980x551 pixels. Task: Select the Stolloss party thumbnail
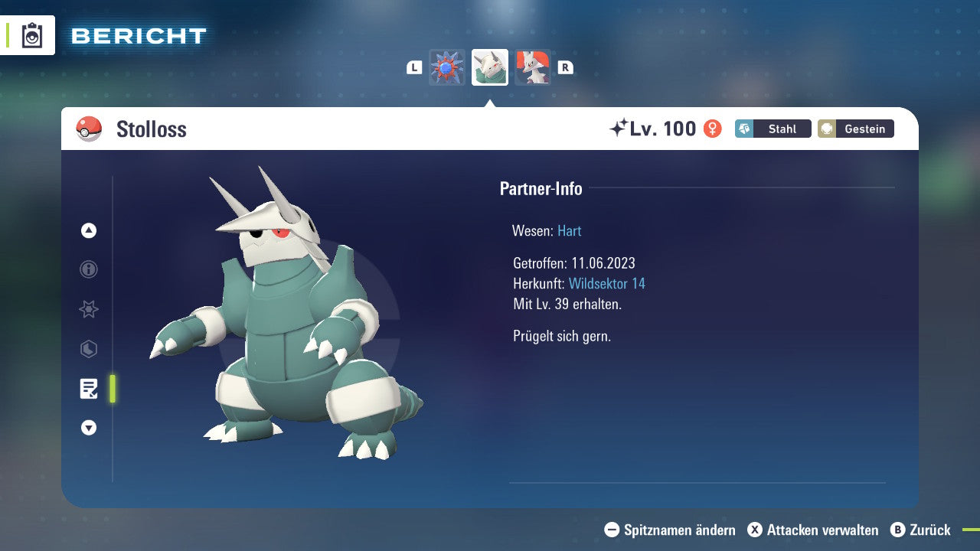click(x=490, y=67)
